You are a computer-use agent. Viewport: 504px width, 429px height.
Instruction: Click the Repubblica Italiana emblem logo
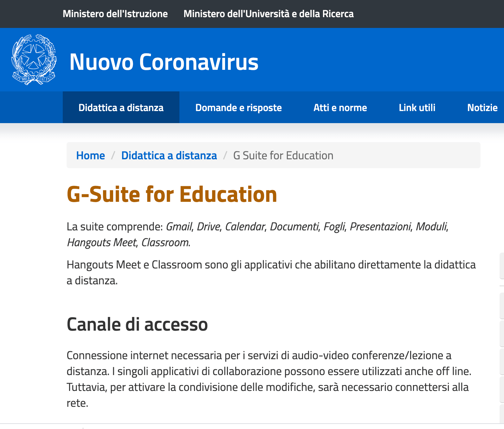[34, 59]
